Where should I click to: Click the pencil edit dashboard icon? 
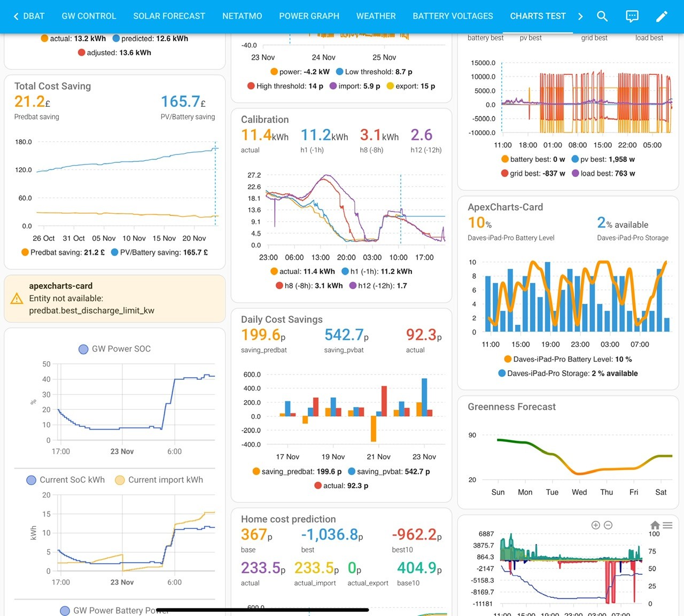click(662, 16)
